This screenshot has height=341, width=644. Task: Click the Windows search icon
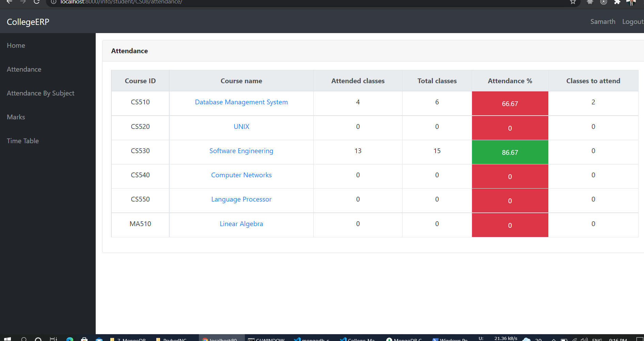point(24,339)
